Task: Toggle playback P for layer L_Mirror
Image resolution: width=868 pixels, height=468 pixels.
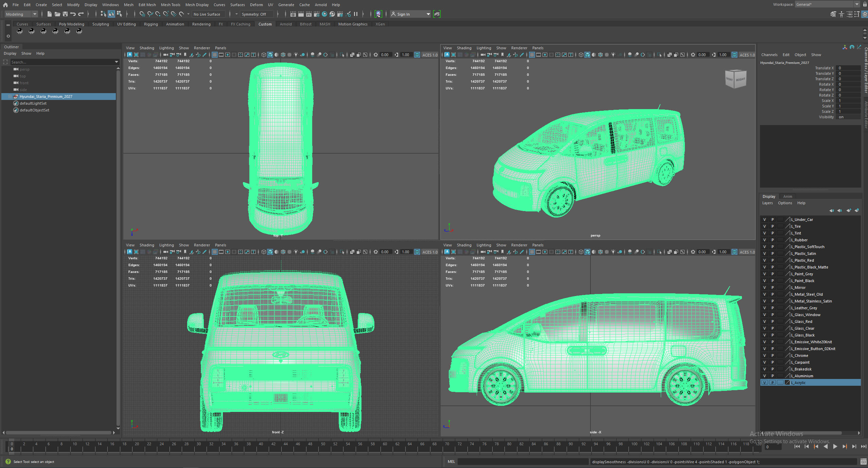Action: (773, 288)
